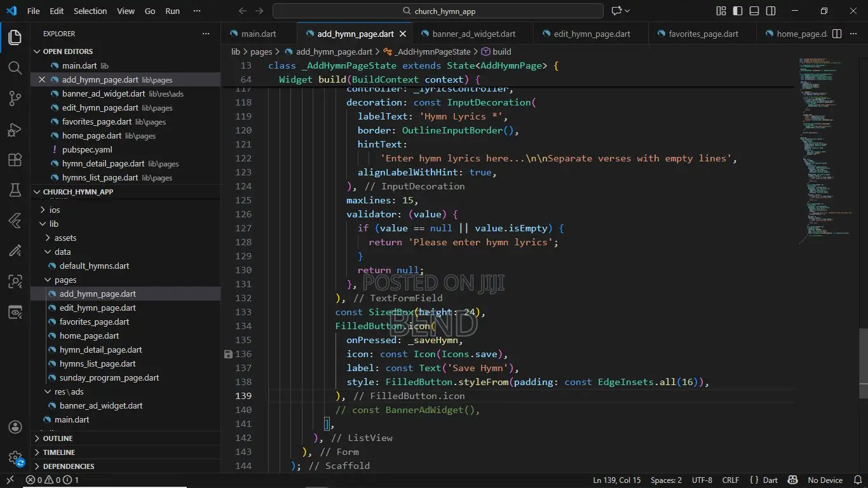Click _AddHymnPageState in breadcrumbs
The image size is (868, 488).
click(x=433, y=51)
